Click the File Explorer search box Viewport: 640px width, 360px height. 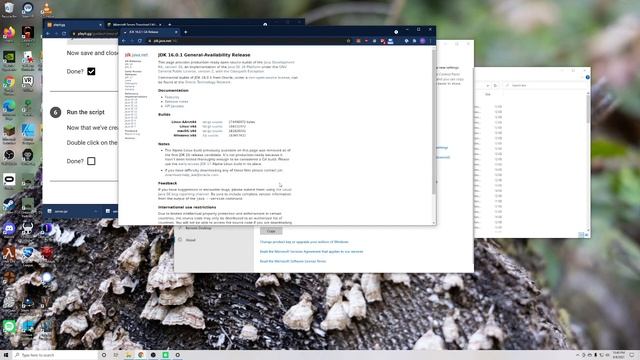(545, 86)
